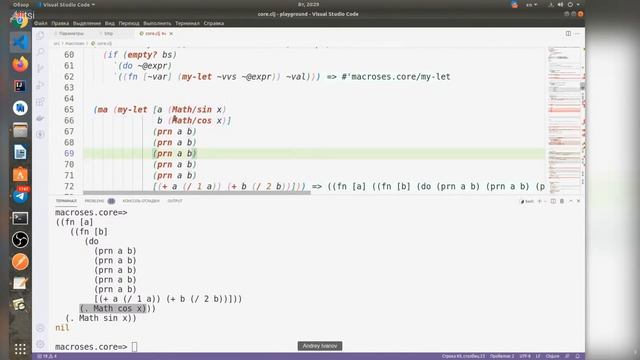Kill the terminal with trash icon
This screenshot has height=360, width=640.
point(562,201)
